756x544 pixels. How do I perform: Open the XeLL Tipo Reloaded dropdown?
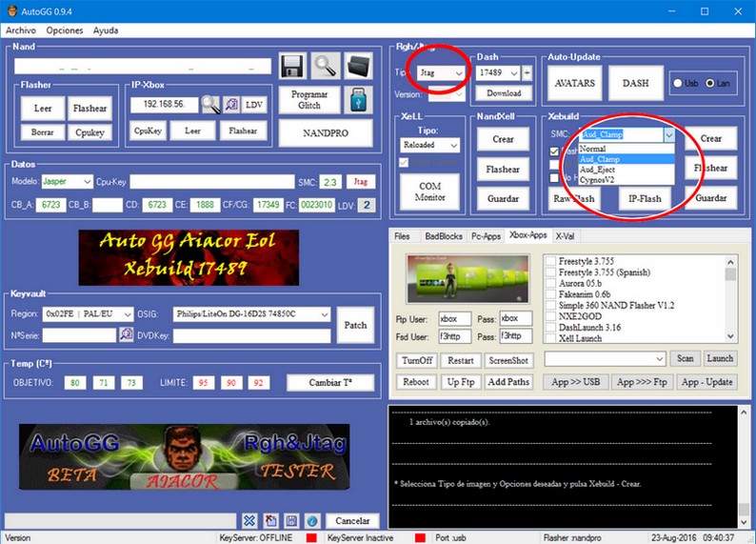tap(454, 145)
